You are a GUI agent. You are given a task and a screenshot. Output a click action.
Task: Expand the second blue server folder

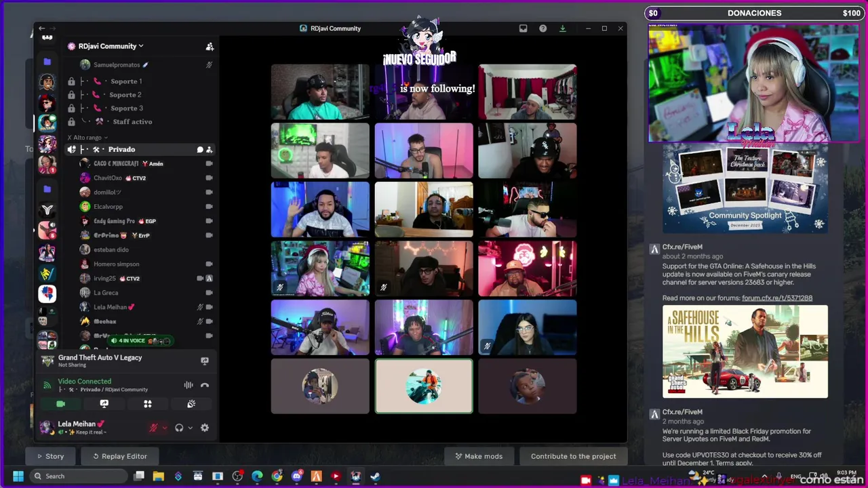tap(47, 189)
